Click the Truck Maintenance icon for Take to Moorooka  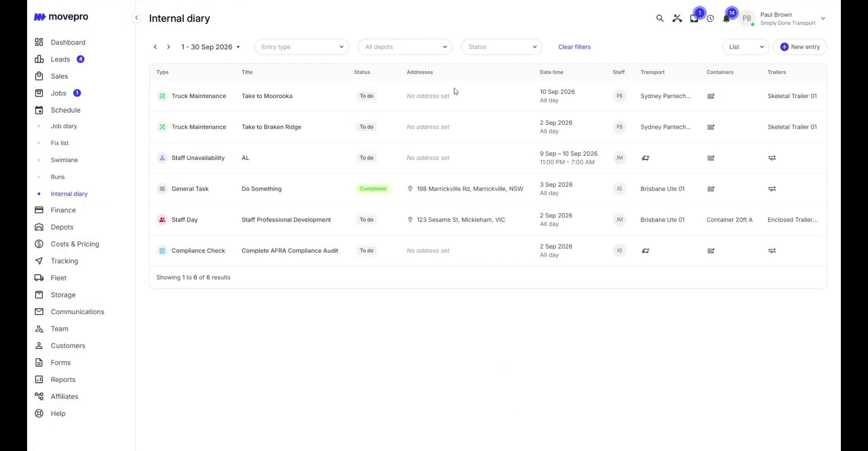click(162, 96)
